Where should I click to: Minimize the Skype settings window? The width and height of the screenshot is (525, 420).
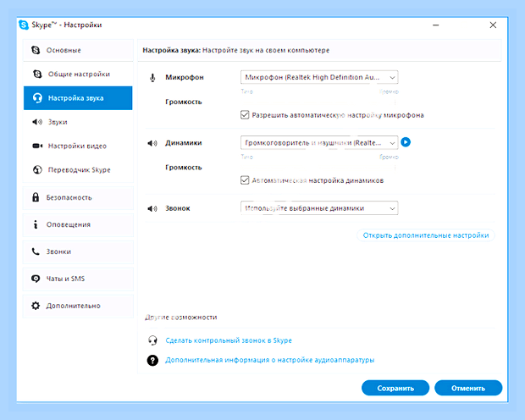click(435, 25)
